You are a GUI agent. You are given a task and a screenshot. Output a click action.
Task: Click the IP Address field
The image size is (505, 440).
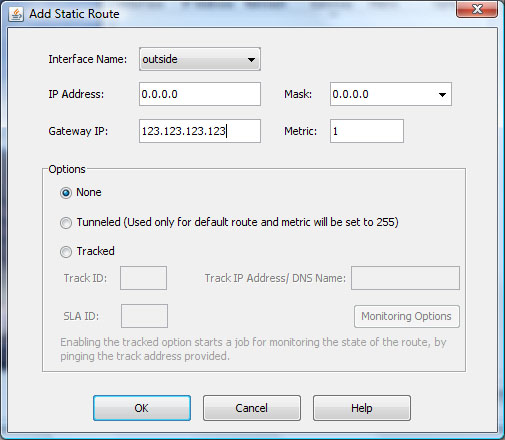tap(200, 94)
